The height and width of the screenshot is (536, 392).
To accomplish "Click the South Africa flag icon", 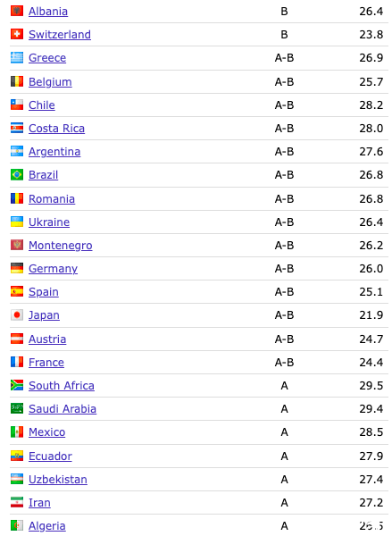I will click(17, 385).
